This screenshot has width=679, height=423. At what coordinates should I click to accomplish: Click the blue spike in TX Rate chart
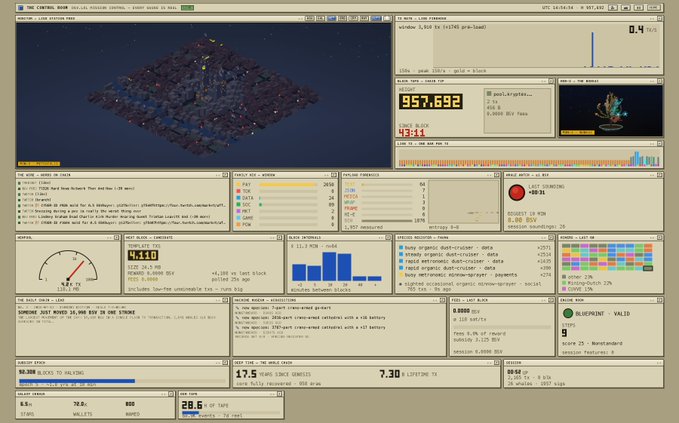pos(592,49)
